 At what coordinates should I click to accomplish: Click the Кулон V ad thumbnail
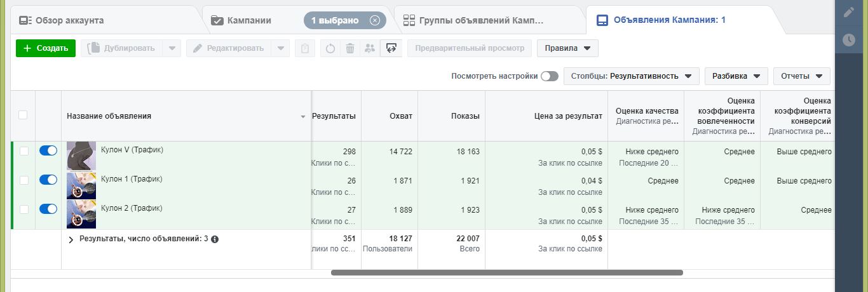(x=81, y=156)
